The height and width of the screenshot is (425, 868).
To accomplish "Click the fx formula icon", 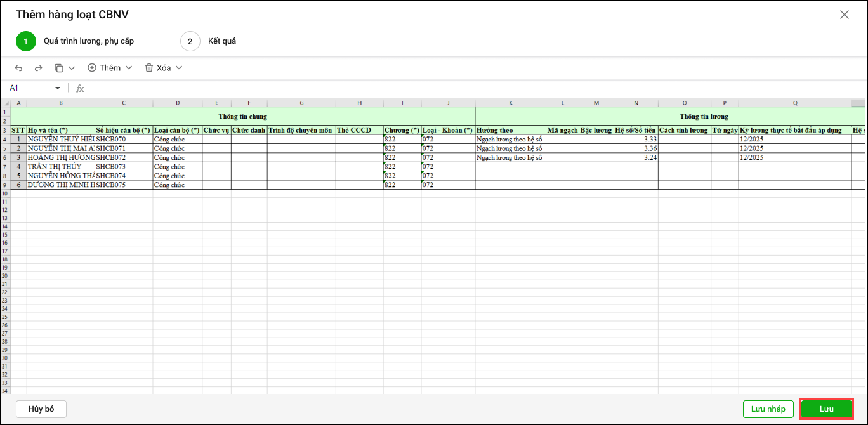I will (80, 88).
